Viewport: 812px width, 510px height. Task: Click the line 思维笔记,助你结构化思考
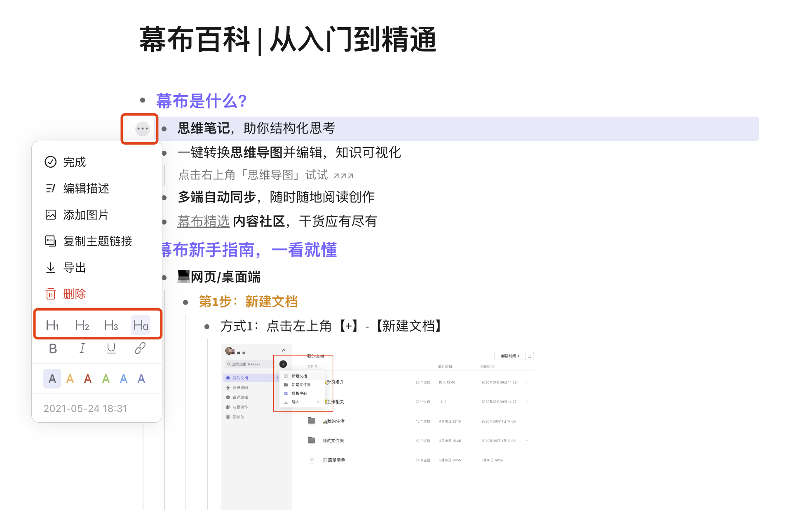click(256, 128)
